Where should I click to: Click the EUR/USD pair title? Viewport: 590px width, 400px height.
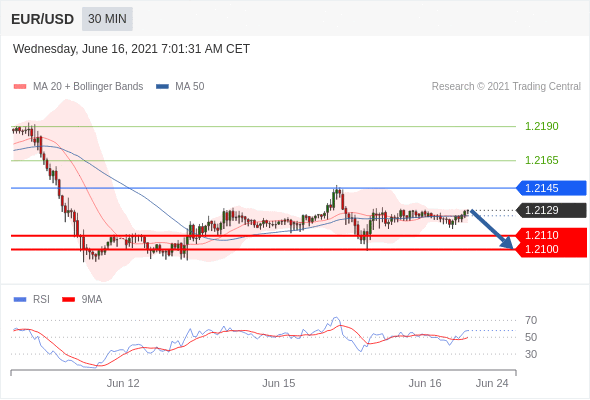coord(42,19)
